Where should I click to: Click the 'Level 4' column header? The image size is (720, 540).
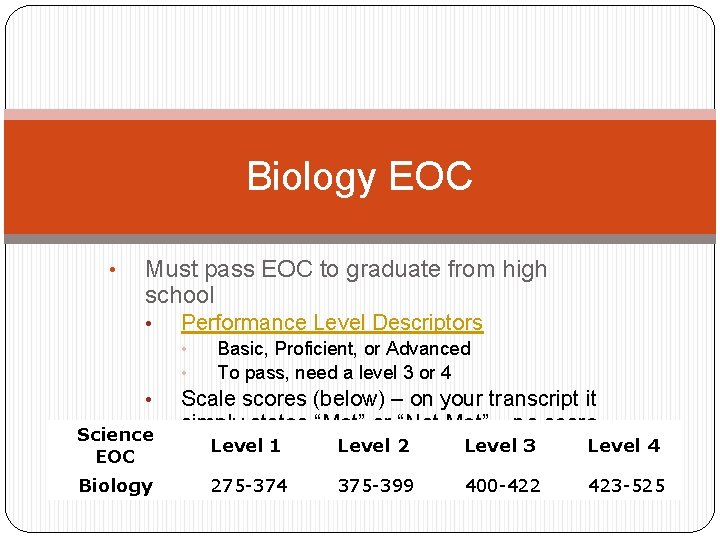624,446
